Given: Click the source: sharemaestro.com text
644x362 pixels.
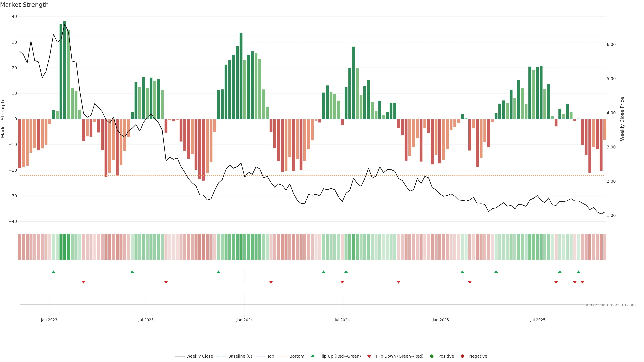Looking at the screenshot, I should tap(609, 305).
